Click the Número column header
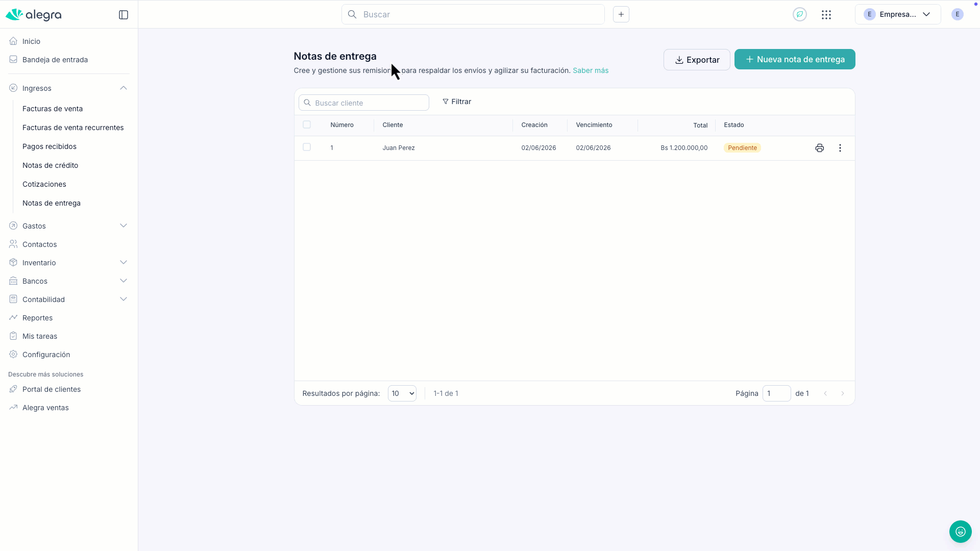 click(342, 125)
